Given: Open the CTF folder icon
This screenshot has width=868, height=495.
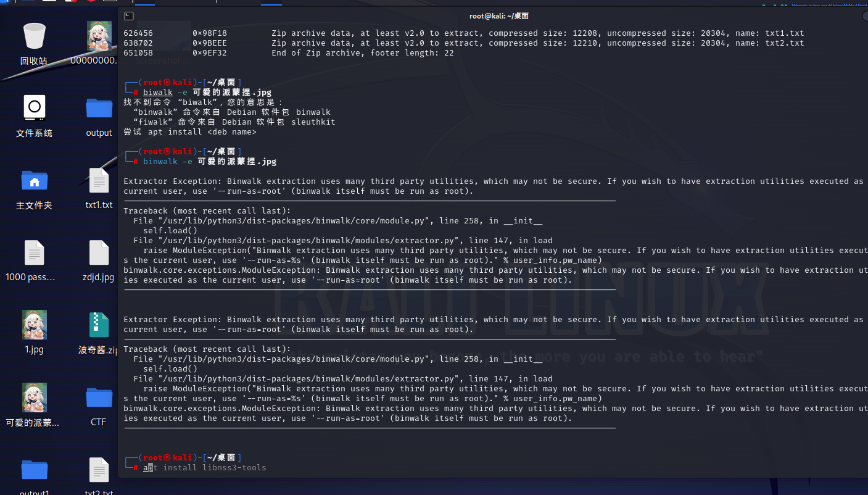Looking at the screenshot, I should (x=99, y=397).
